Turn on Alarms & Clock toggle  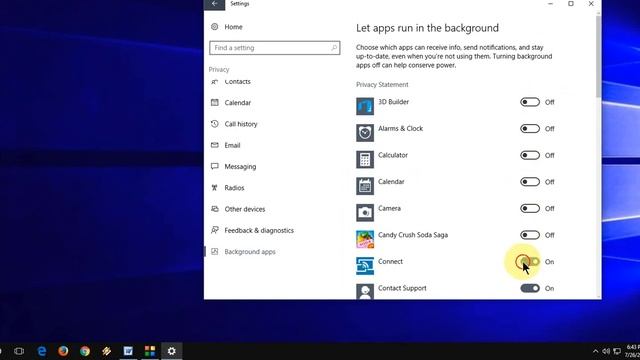530,129
